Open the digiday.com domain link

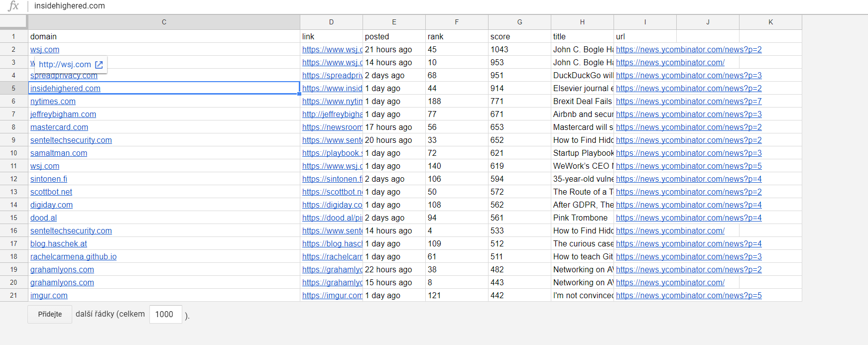coord(51,205)
